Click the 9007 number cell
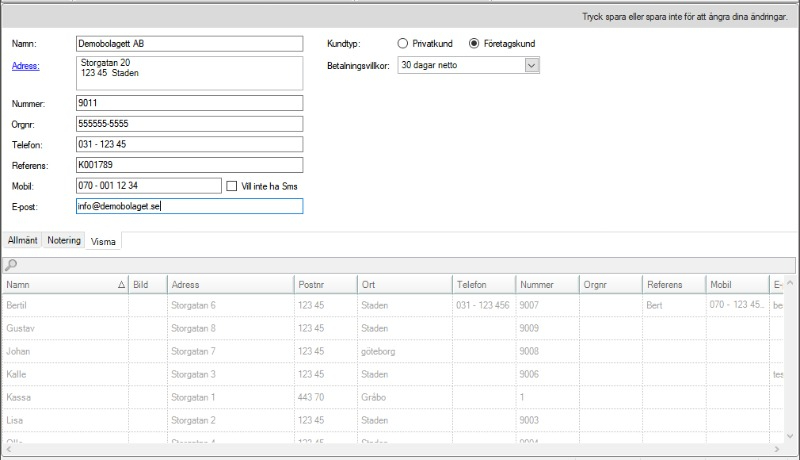This screenshot has width=800, height=460. pyautogui.click(x=547, y=305)
